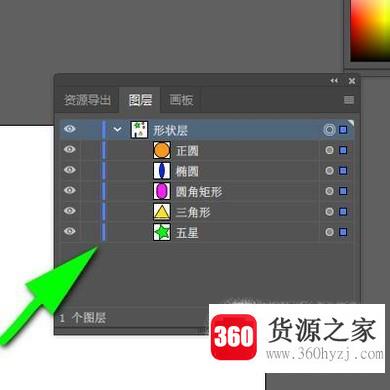Select the 形状层 layer name
The image size is (390, 390).
170,130
